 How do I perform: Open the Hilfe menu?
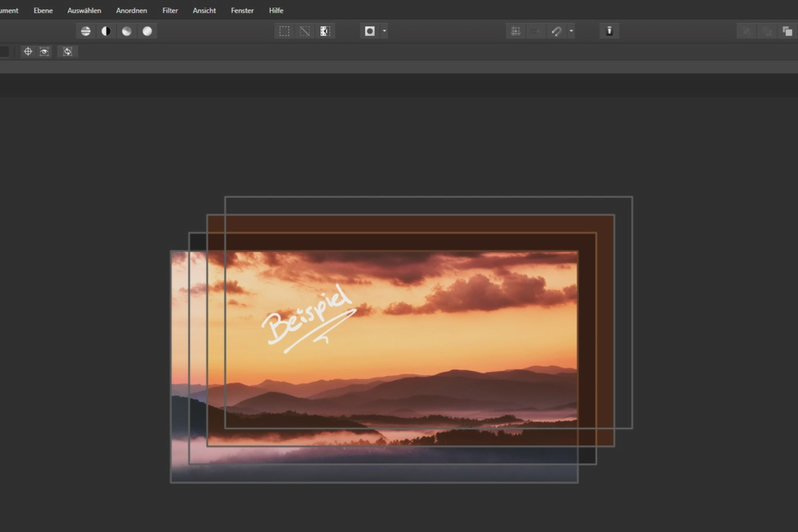(276, 11)
